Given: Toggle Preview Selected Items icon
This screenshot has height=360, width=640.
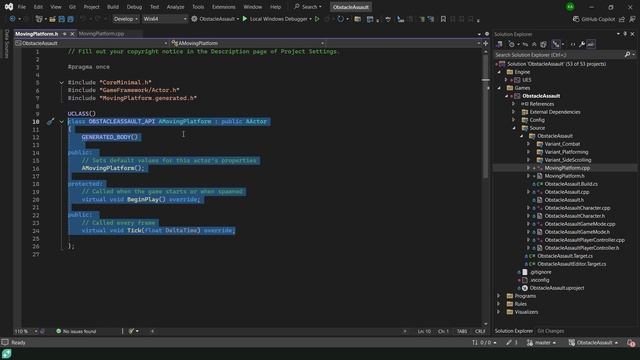Looking at the screenshot, I should (x=591, y=44).
